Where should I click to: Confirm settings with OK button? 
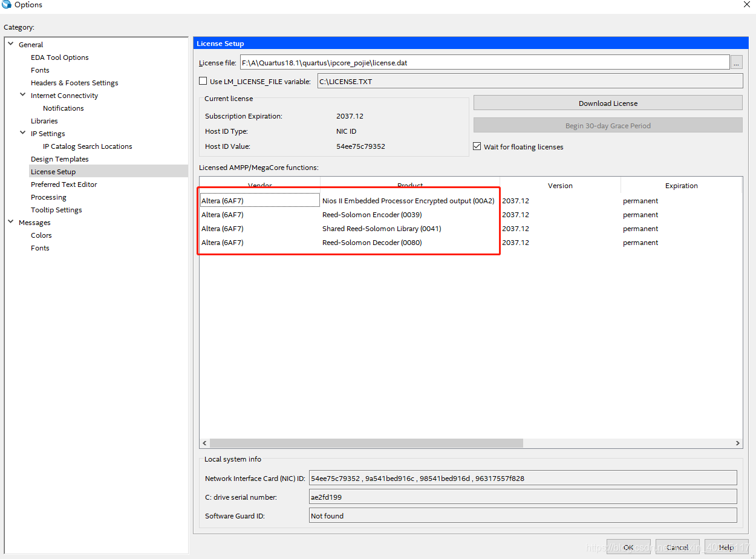click(x=628, y=547)
